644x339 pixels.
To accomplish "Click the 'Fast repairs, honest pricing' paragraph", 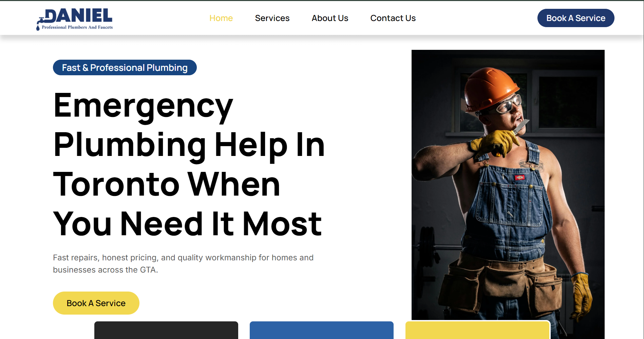I will click(x=183, y=264).
